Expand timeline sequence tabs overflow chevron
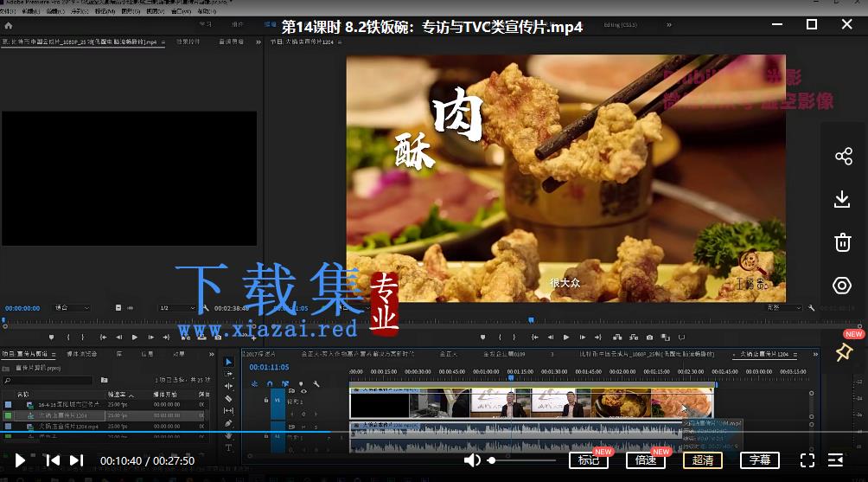Viewport: 868px width, 482px height. pos(815,354)
